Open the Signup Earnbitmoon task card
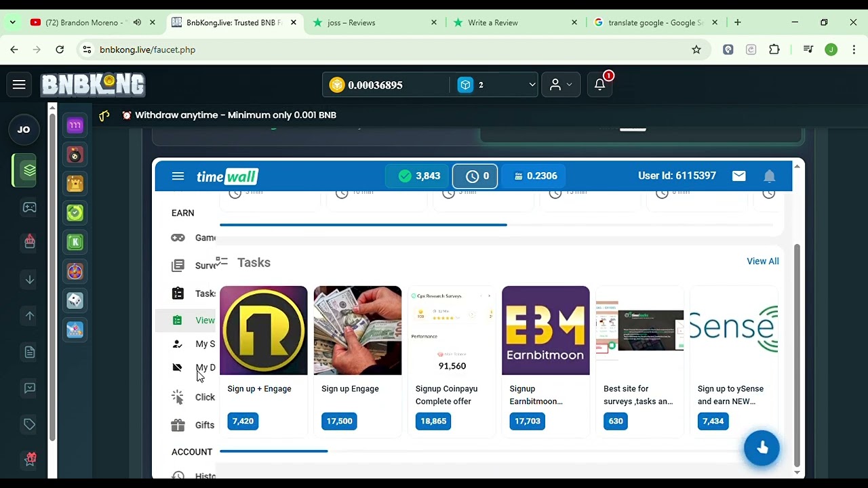 (546, 361)
